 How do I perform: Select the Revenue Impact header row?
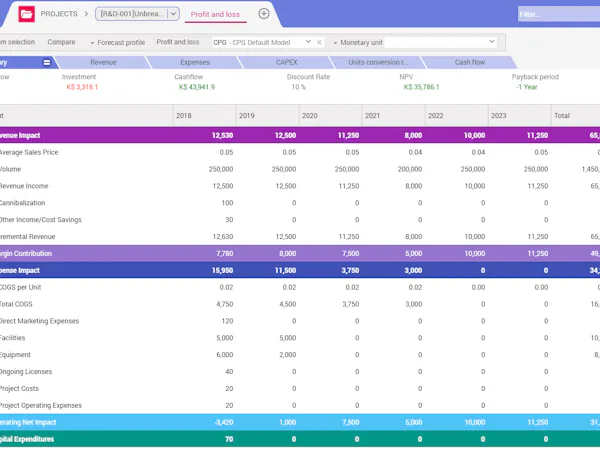pos(300,135)
